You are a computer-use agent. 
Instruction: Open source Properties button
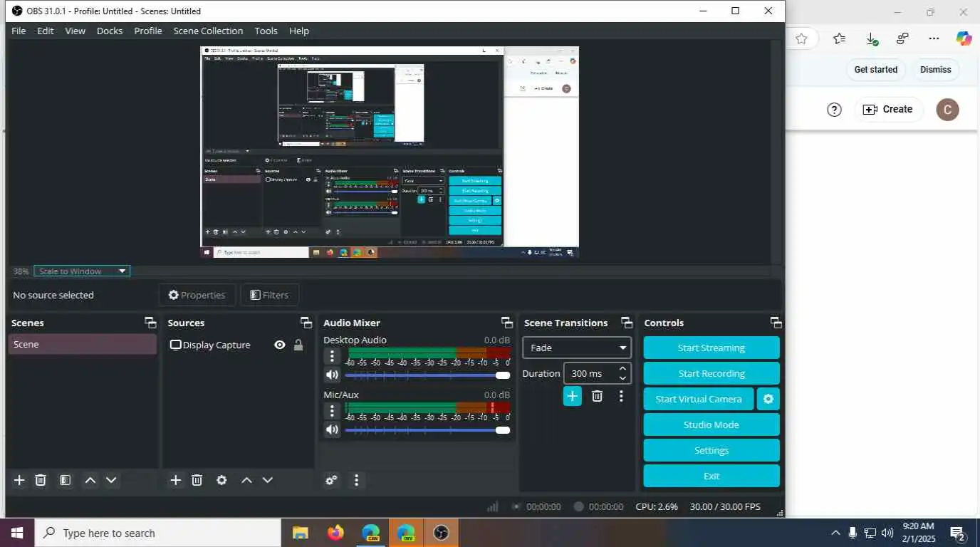tap(197, 295)
